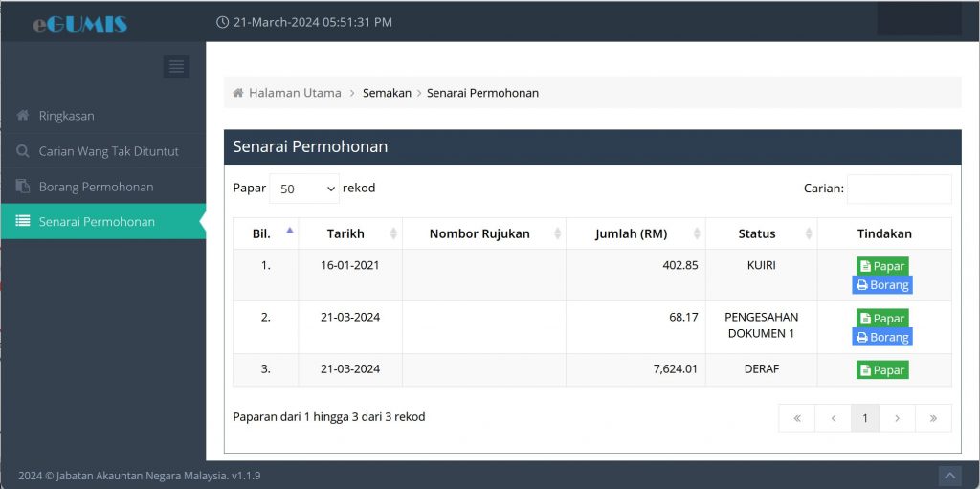Click Papar button for KUIRI row

coord(881,266)
